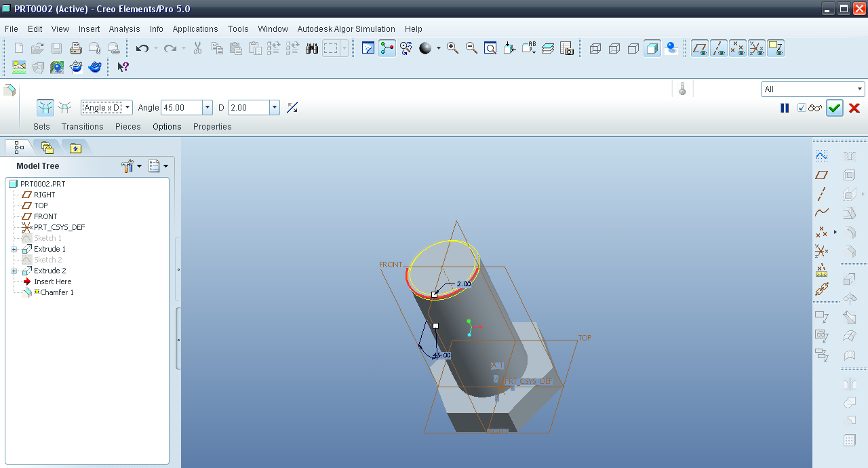Click the View Manager icon

[567, 48]
